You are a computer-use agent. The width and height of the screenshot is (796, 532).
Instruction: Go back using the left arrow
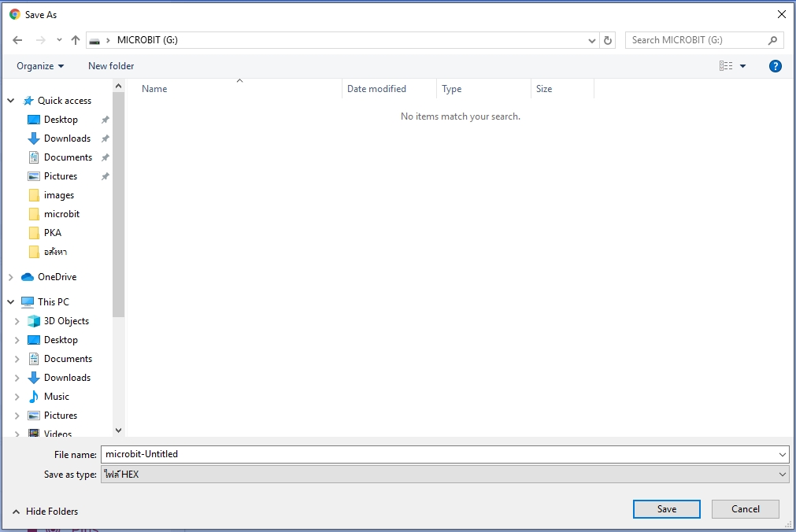pos(17,40)
